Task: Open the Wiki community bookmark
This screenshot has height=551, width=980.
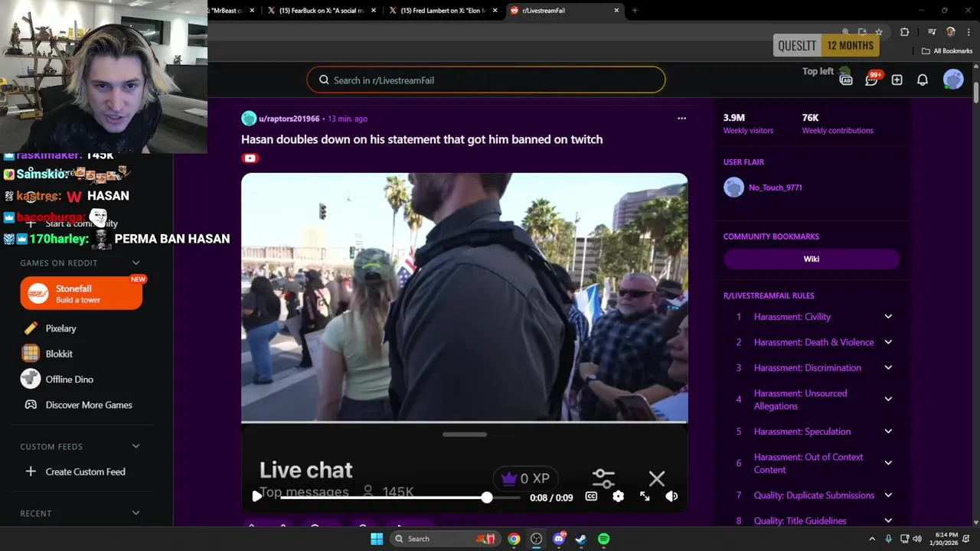Action: (812, 259)
